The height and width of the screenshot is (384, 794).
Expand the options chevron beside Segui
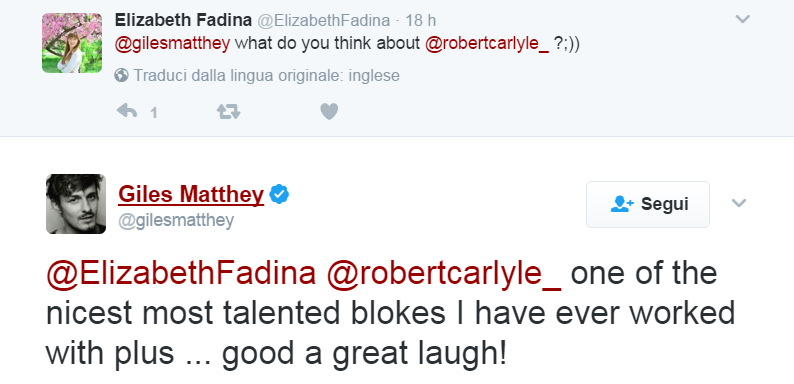(x=739, y=203)
